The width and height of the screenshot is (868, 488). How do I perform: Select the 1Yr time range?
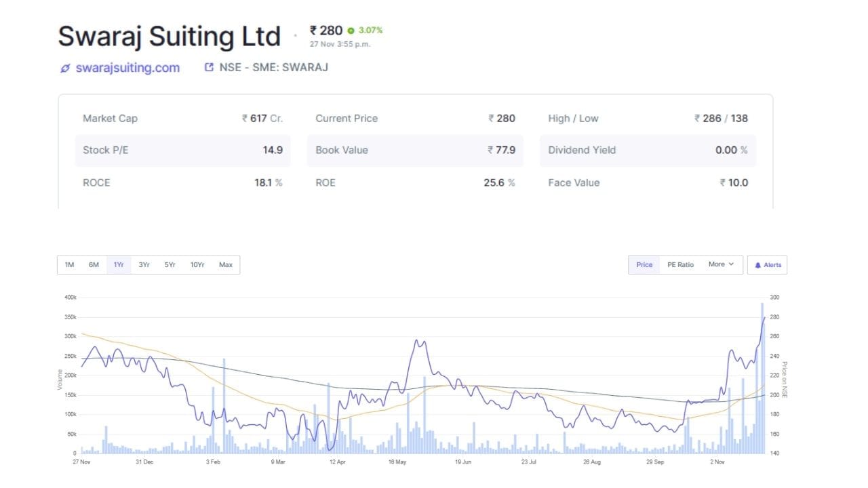click(119, 265)
